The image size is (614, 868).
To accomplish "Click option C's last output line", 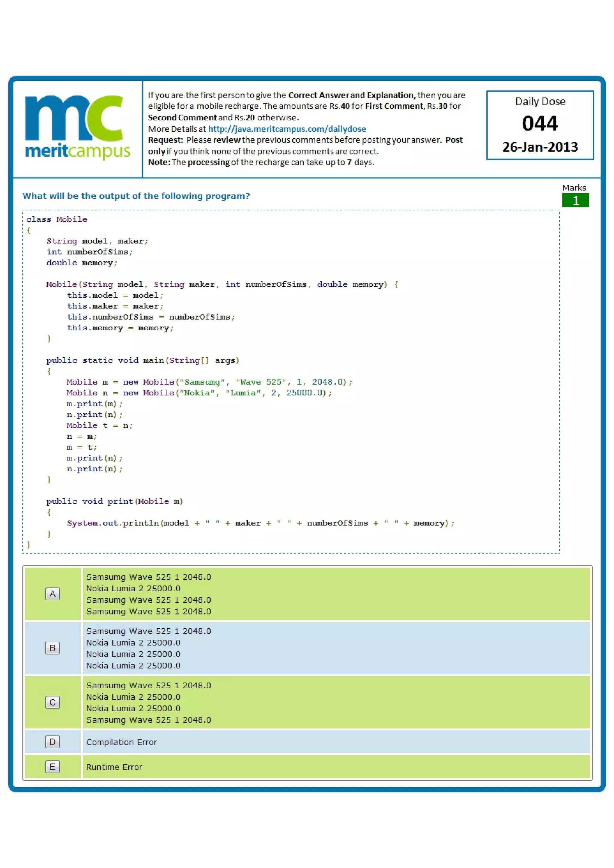I will click(x=148, y=720).
